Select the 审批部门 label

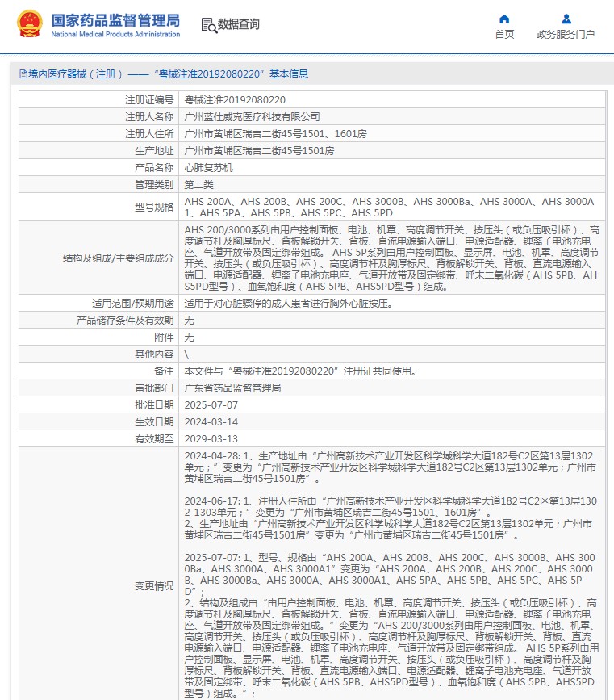point(154,388)
